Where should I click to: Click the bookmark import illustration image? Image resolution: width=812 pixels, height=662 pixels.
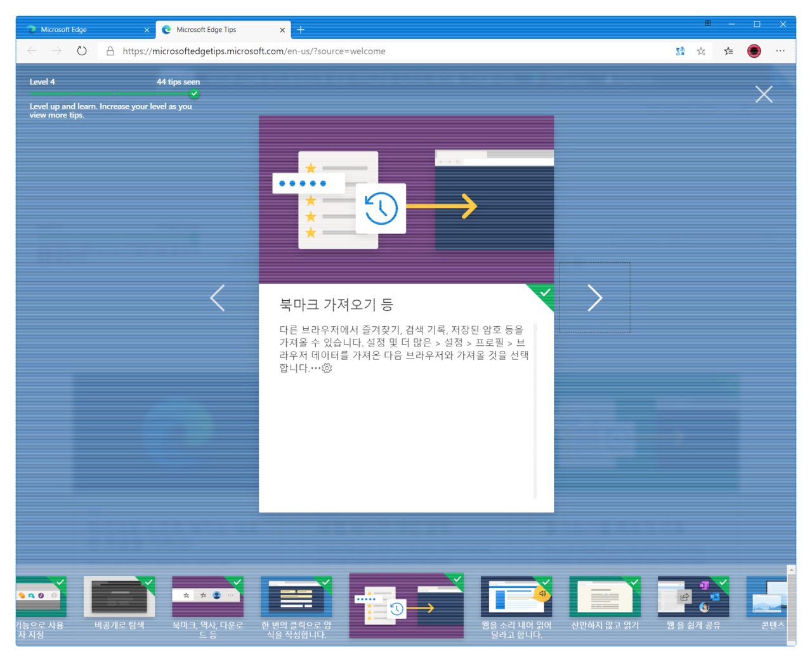point(407,199)
